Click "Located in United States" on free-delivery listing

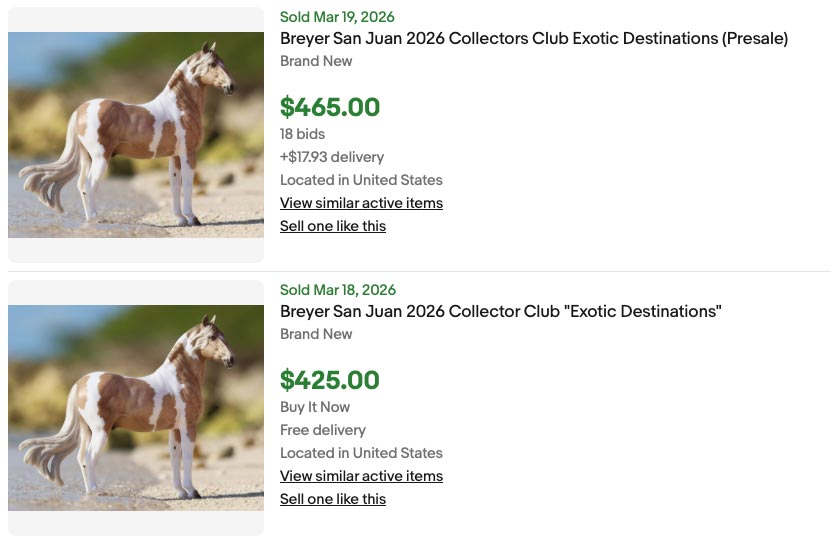click(361, 453)
